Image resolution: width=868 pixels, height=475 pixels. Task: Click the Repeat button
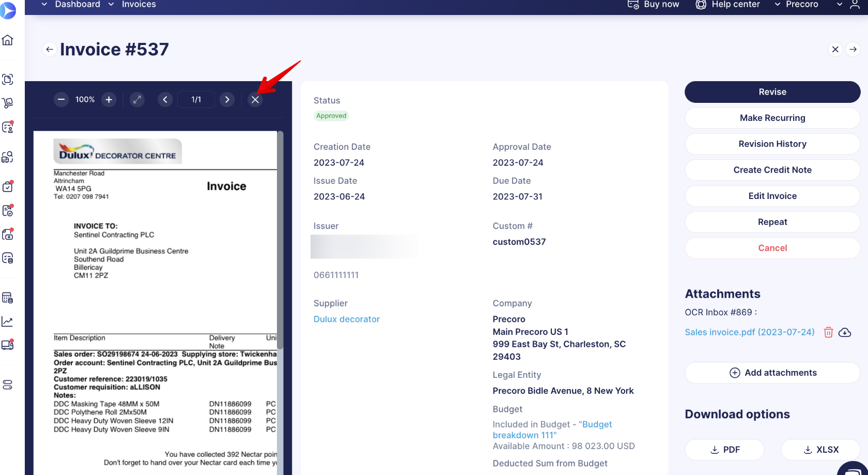[x=772, y=222]
